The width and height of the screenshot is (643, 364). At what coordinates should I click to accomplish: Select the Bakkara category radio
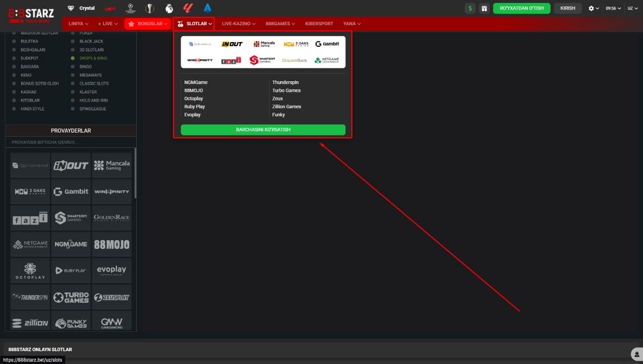click(x=14, y=67)
